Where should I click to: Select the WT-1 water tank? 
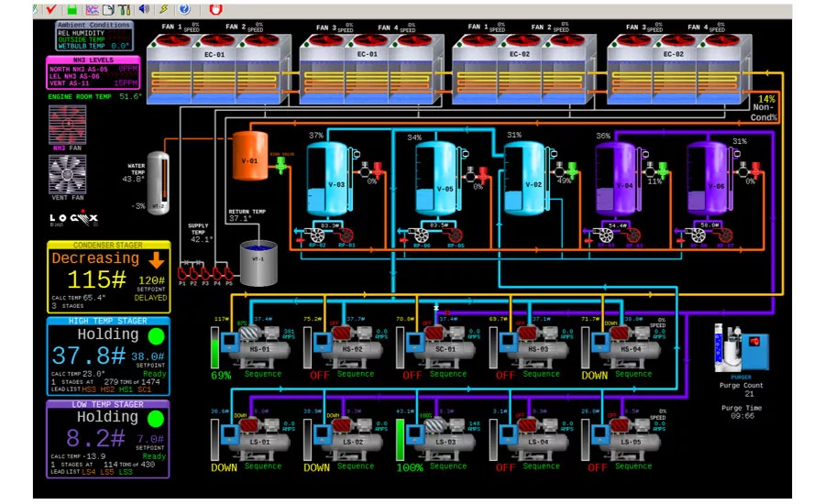coord(258,264)
